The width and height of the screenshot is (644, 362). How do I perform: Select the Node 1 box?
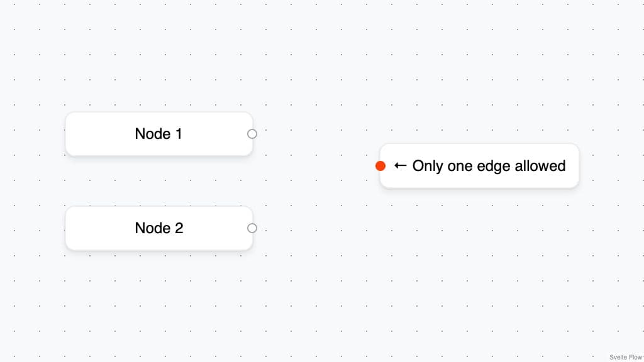click(101, 134)
